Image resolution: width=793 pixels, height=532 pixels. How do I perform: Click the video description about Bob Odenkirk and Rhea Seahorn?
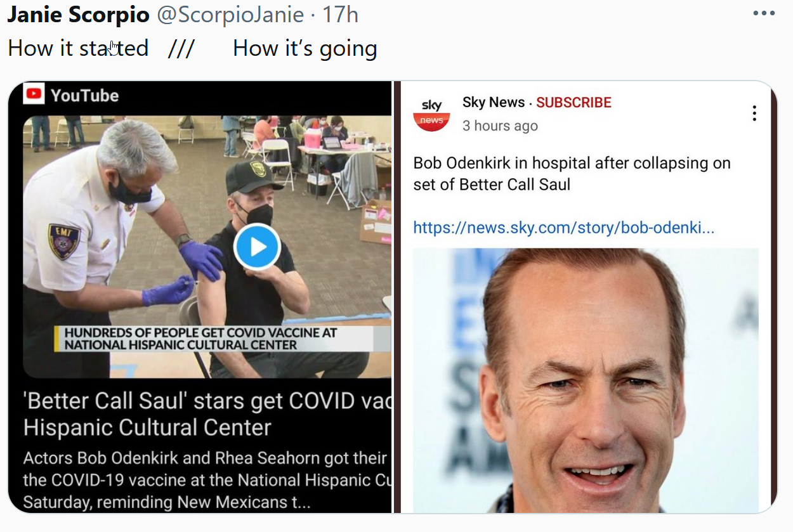click(207, 480)
